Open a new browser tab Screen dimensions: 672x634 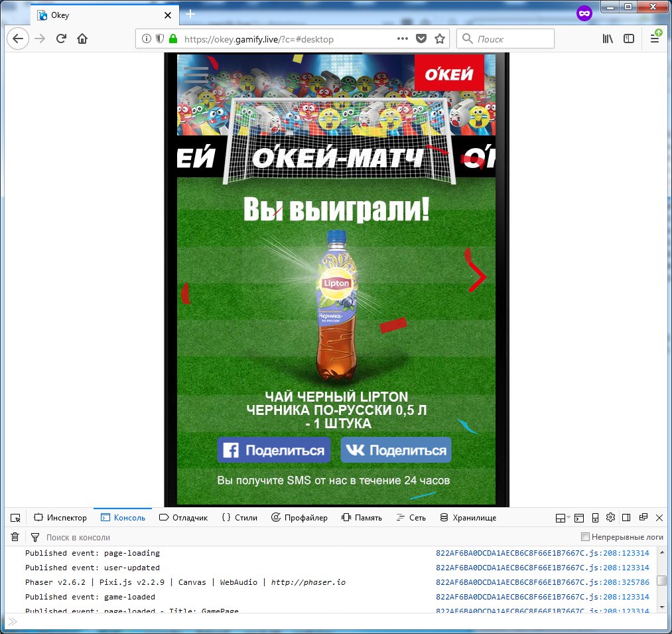tap(190, 14)
